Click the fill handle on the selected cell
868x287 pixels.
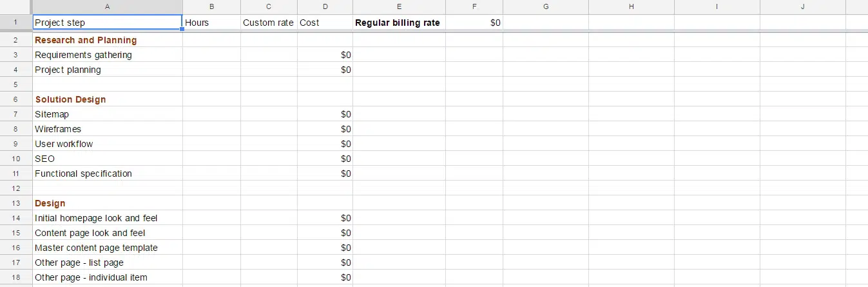point(182,30)
